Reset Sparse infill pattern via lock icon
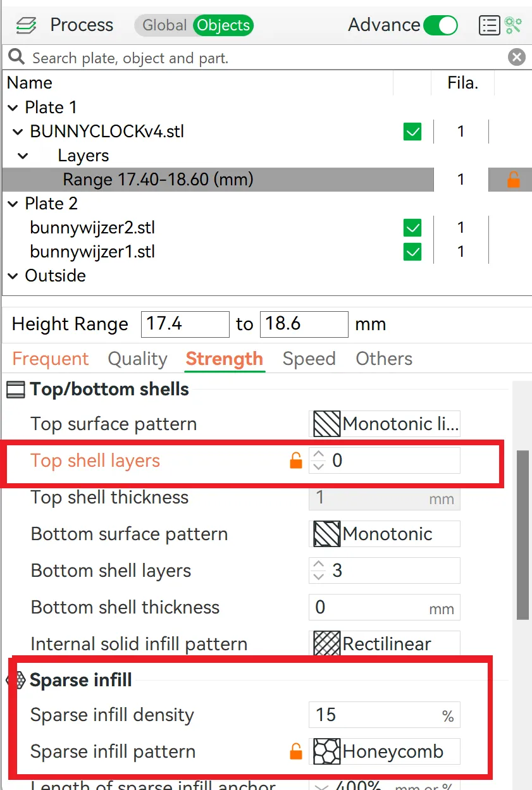Viewport: 532px width, 790px height. click(x=295, y=752)
